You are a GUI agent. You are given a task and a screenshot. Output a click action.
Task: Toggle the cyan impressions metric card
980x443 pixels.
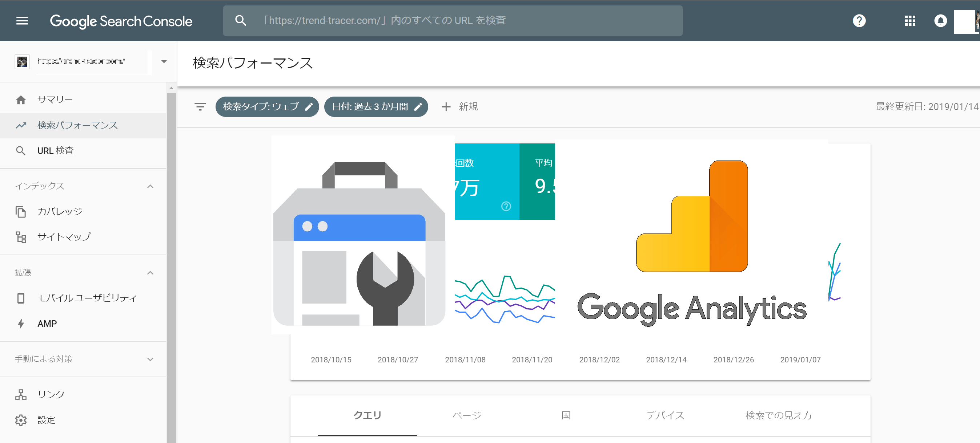click(x=487, y=181)
